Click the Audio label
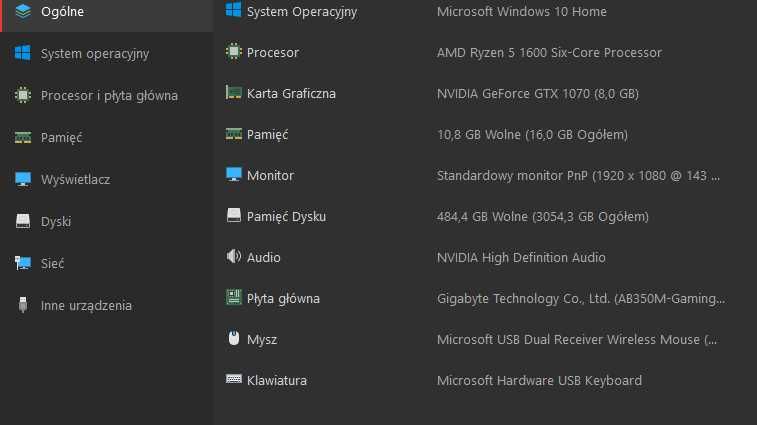757x425 pixels. tap(264, 257)
